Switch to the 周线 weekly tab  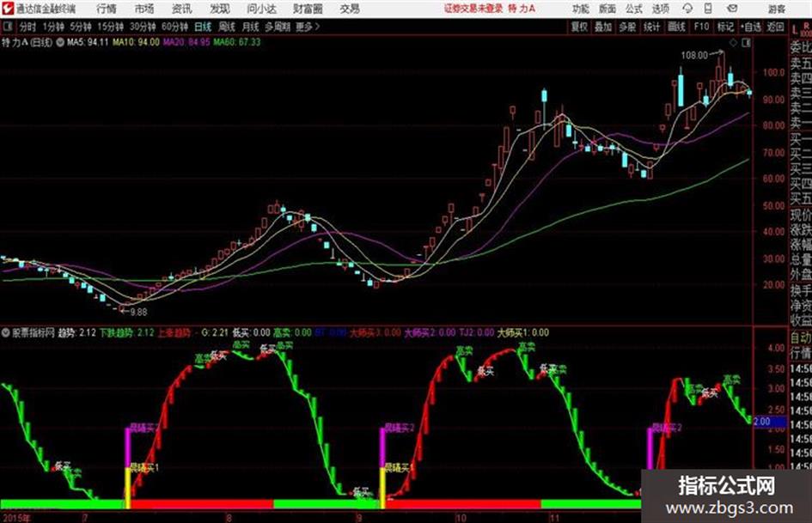[227, 27]
